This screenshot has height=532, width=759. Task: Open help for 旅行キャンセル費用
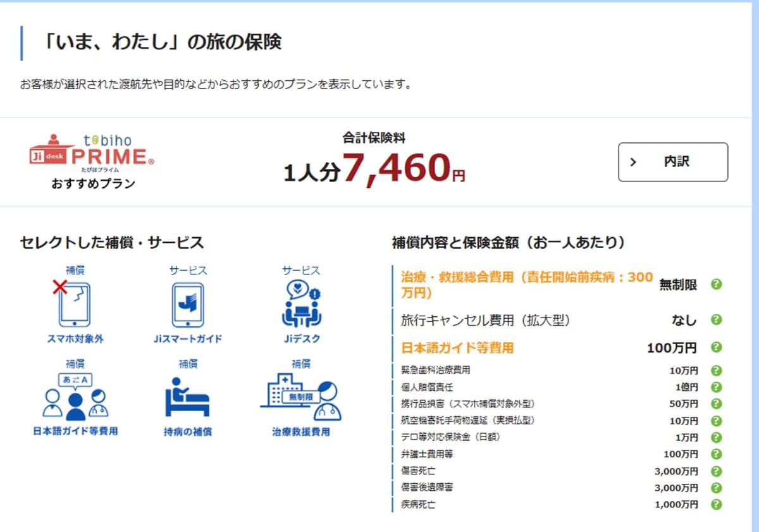click(716, 319)
